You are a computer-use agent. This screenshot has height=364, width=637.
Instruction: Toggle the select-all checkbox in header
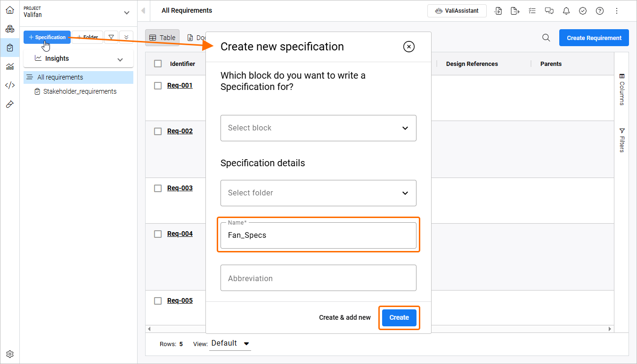point(158,64)
